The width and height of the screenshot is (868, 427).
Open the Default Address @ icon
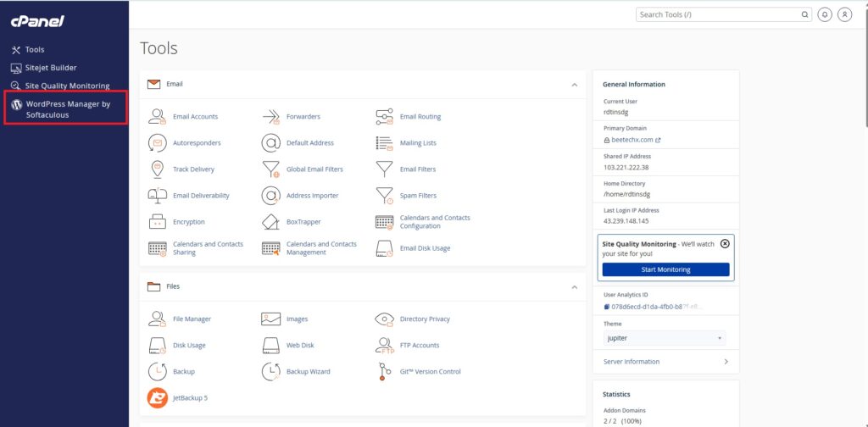[270, 142]
